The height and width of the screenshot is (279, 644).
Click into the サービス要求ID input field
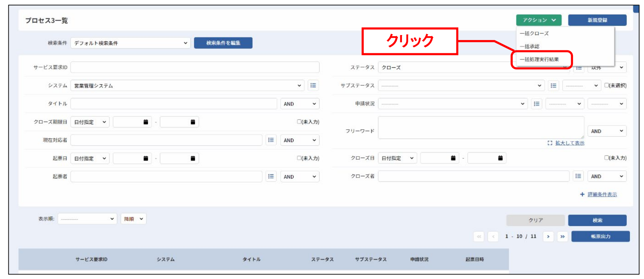click(195, 67)
